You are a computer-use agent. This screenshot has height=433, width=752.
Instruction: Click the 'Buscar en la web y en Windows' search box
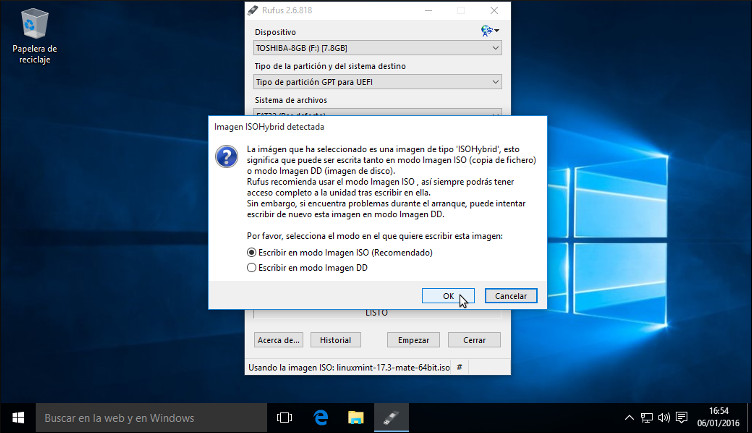click(x=151, y=418)
